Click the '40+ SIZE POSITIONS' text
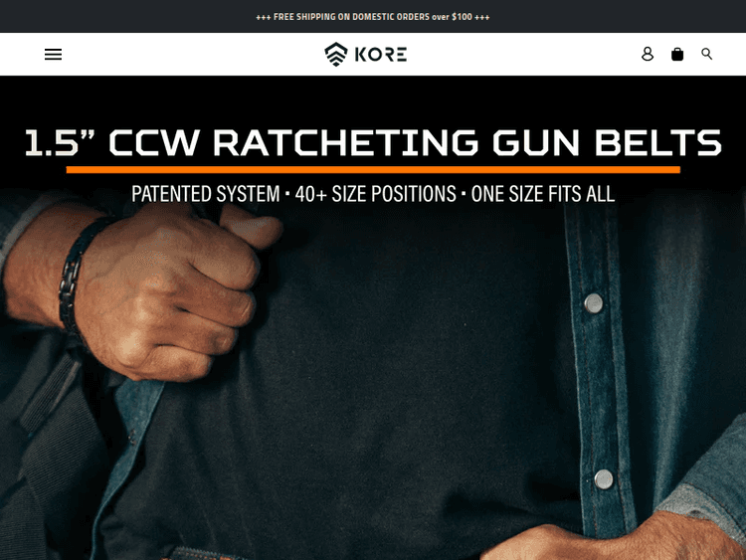 (x=375, y=194)
